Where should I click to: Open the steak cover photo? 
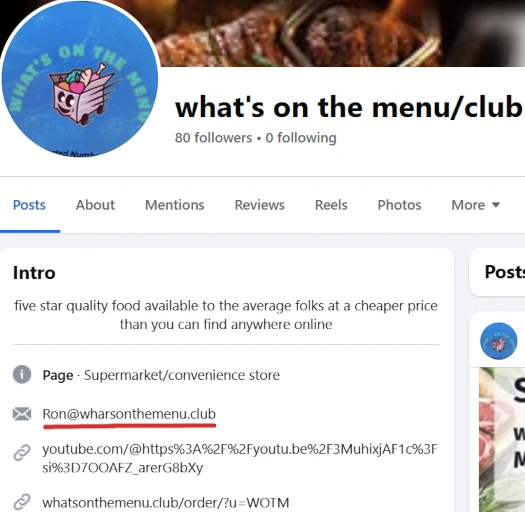click(x=342, y=33)
